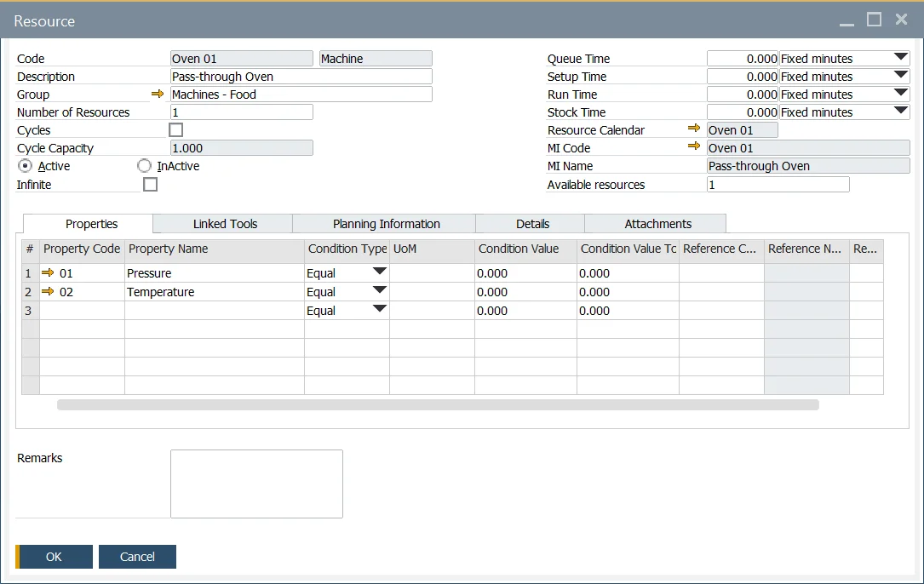Close the Resource window
This screenshot has height=584, width=924.
click(x=901, y=20)
